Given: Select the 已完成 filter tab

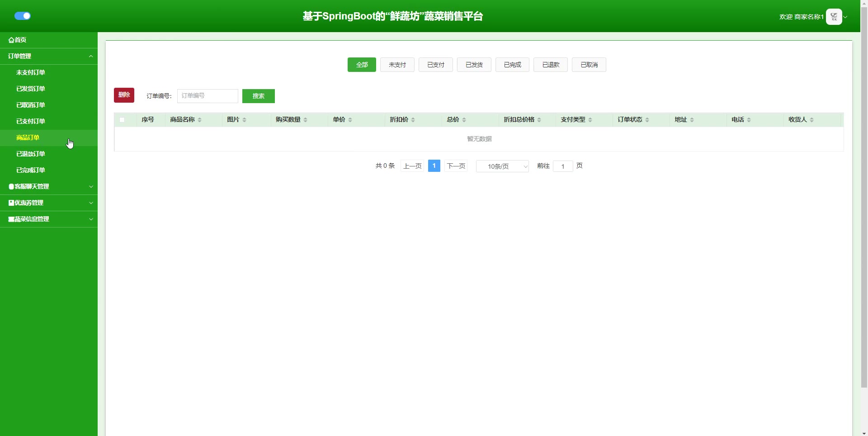Looking at the screenshot, I should point(512,65).
